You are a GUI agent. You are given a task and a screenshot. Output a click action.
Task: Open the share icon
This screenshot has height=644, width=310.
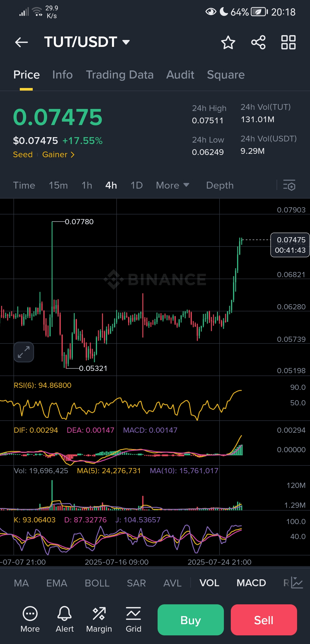[x=258, y=43]
